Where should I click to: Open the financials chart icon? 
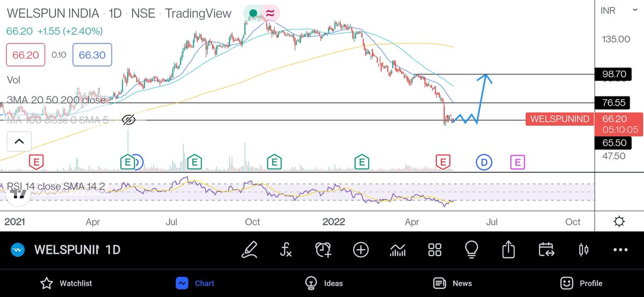pyautogui.click(x=398, y=250)
